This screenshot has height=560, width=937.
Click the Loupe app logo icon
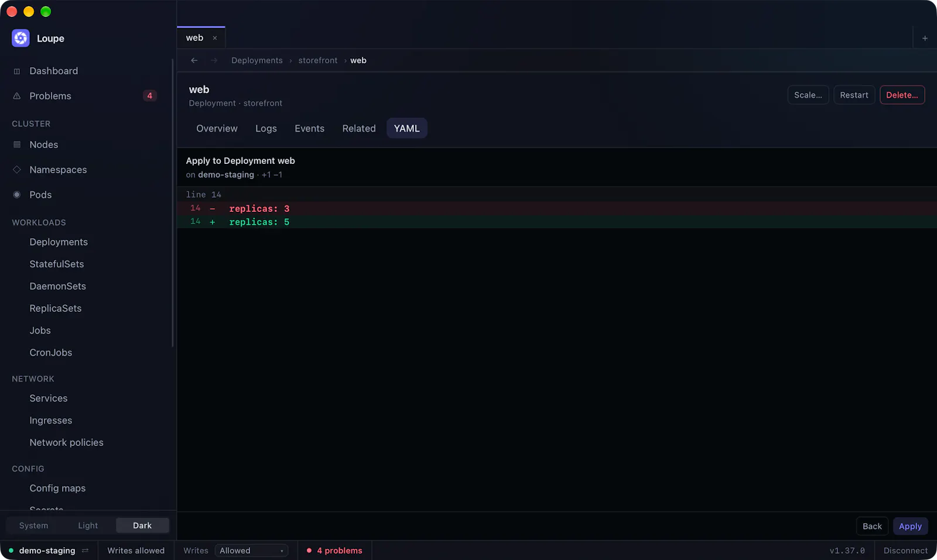coord(20,38)
